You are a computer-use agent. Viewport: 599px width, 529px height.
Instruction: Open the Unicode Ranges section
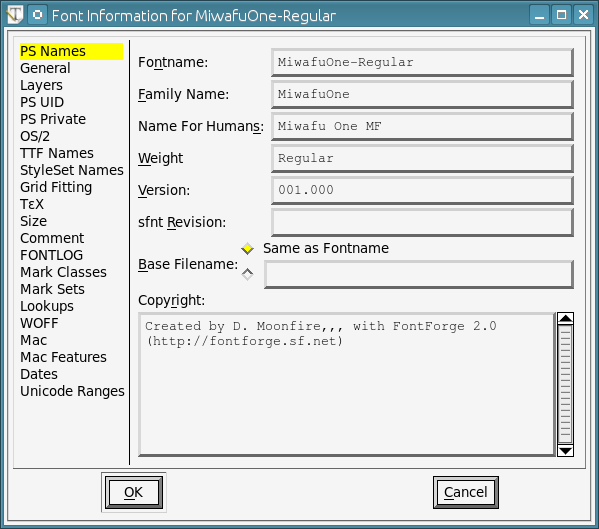(71, 391)
